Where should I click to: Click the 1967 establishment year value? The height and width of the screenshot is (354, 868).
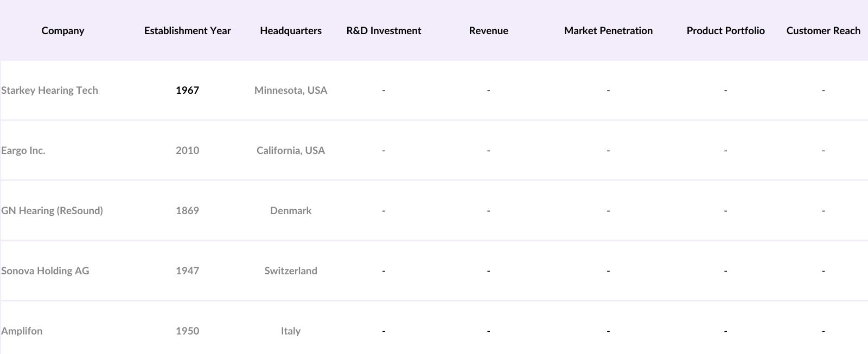coord(188,90)
